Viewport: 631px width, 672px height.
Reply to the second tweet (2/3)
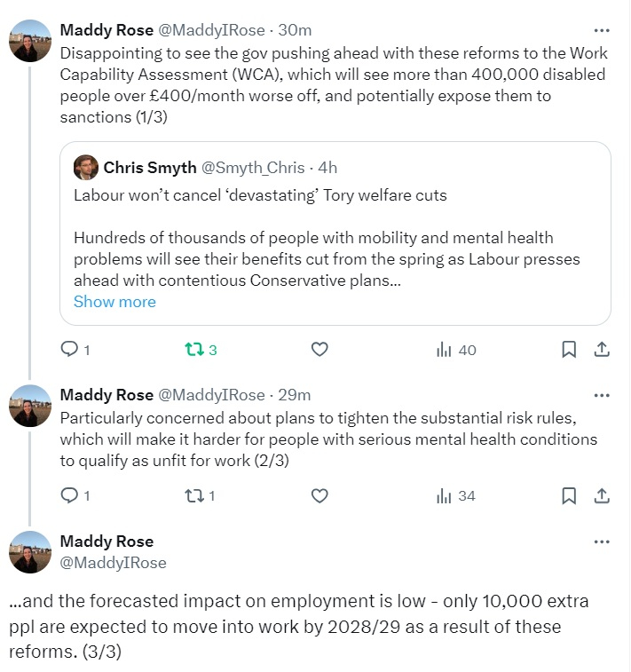pos(69,495)
